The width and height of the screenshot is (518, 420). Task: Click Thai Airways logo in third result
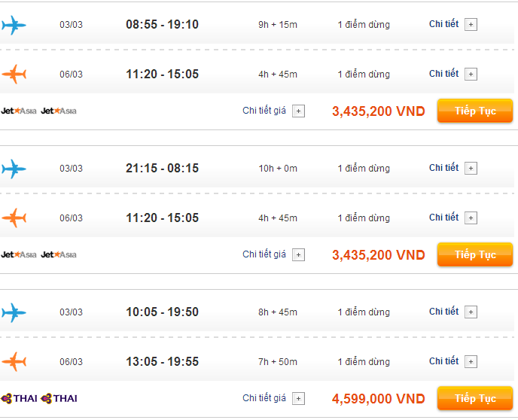coord(20,398)
